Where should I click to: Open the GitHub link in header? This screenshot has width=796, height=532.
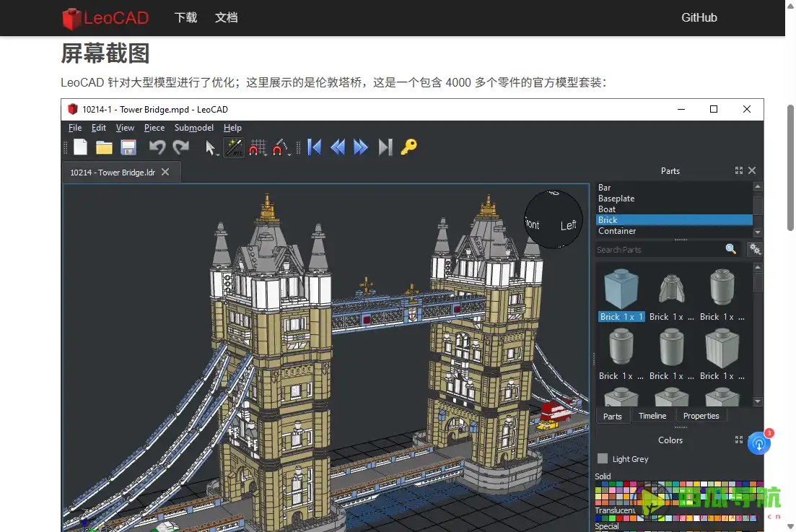[699, 18]
